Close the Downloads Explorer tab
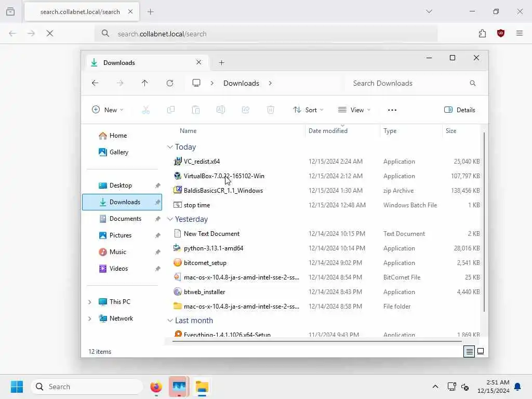Screen dimensions: 532x399 tap(199, 62)
